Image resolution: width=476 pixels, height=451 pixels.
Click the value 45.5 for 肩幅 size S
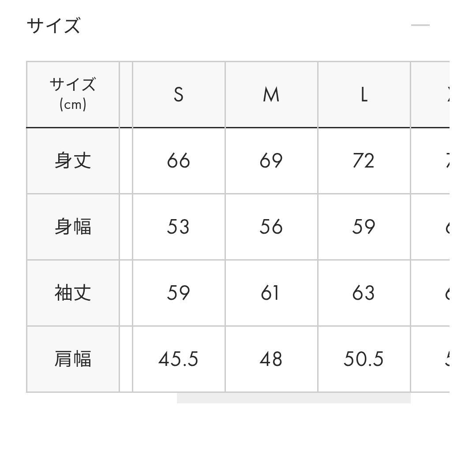click(178, 359)
